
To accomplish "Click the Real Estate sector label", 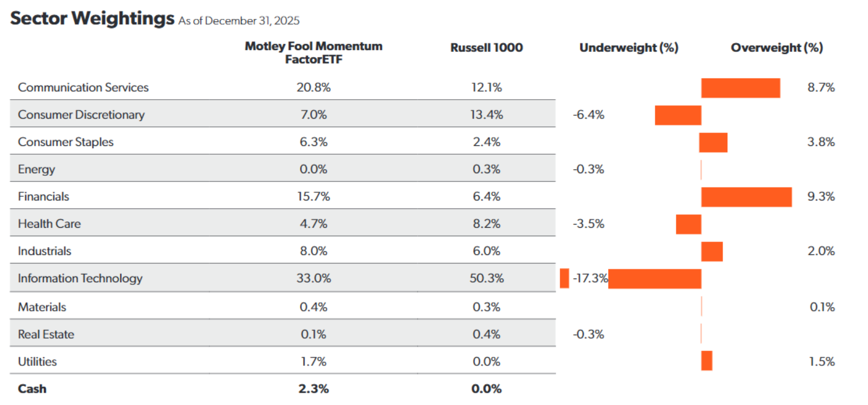I will 46,335.
